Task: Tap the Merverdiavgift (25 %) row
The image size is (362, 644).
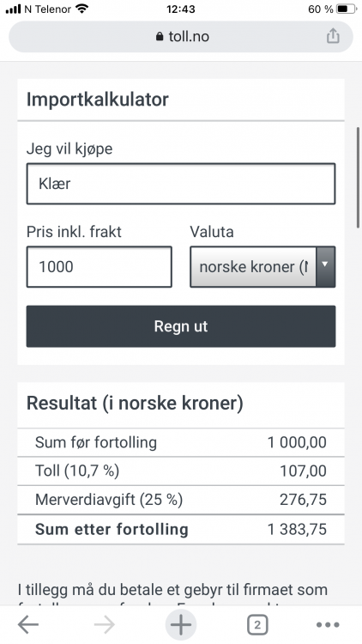Action: coord(181,500)
